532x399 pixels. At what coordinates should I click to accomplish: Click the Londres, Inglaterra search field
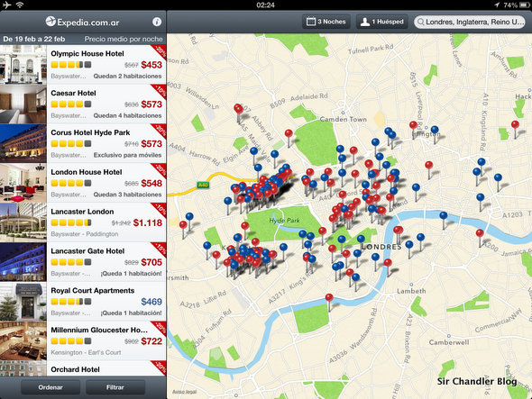[x=470, y=22]
